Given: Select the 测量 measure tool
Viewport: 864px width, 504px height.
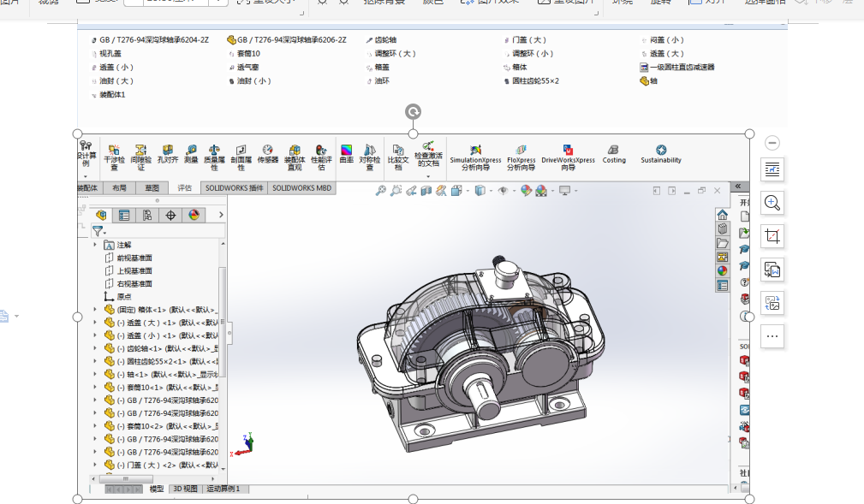Looking at the screenshot, I should (x=190, y=154).
